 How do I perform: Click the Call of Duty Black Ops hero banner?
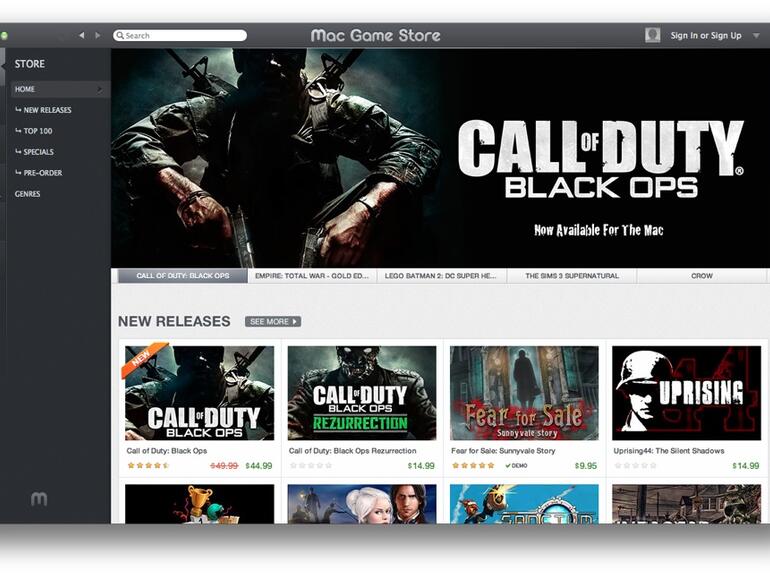pos(440,158)
